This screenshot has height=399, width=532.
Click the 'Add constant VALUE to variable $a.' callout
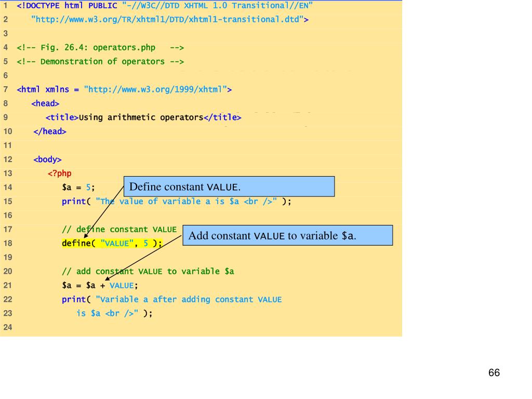(x=288, y=235)
